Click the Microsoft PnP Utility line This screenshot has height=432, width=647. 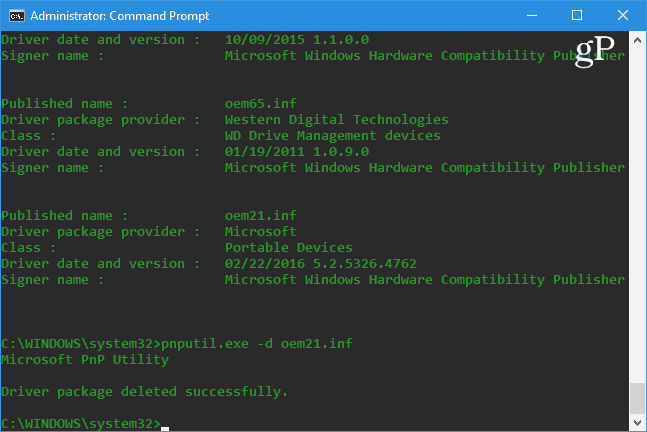(85, 360)
